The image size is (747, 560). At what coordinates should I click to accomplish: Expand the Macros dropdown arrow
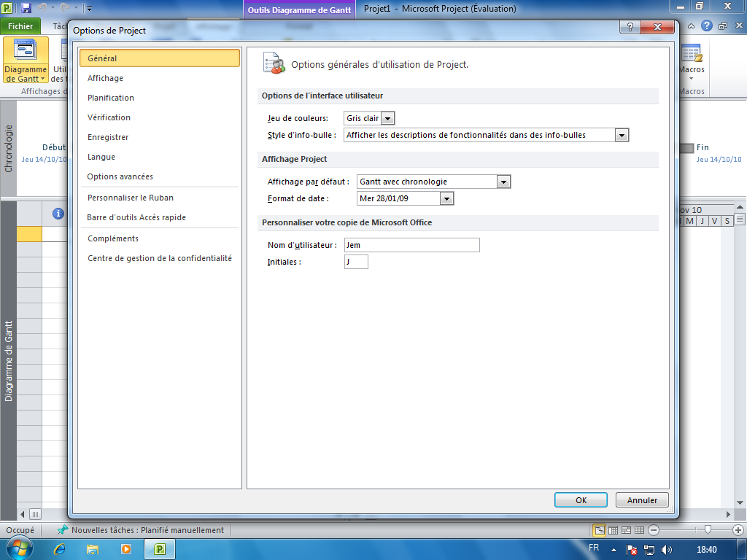point(692,79)
